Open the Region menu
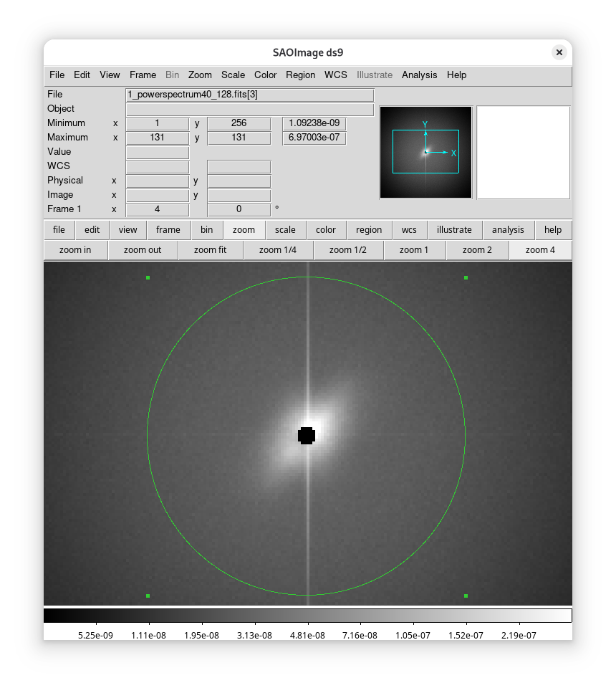This screenshot has width=616, height=688. tap(300, 75)
